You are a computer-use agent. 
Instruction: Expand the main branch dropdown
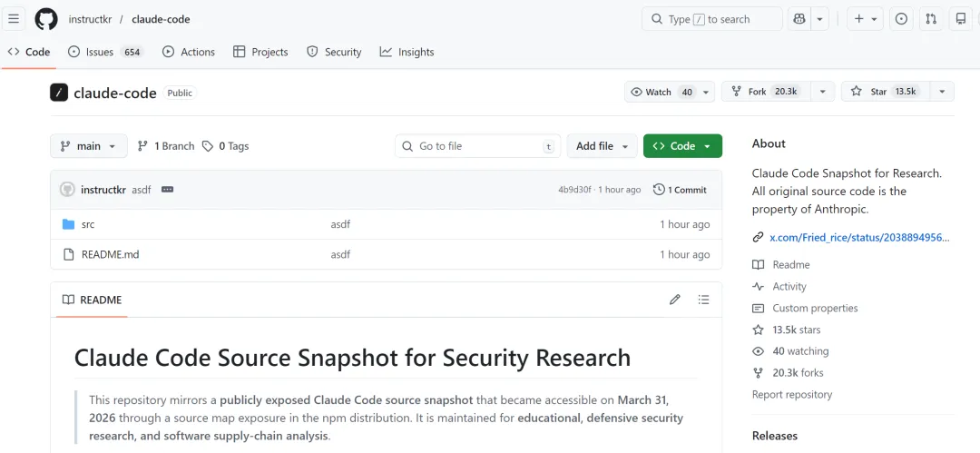click(x=88, y=146)
